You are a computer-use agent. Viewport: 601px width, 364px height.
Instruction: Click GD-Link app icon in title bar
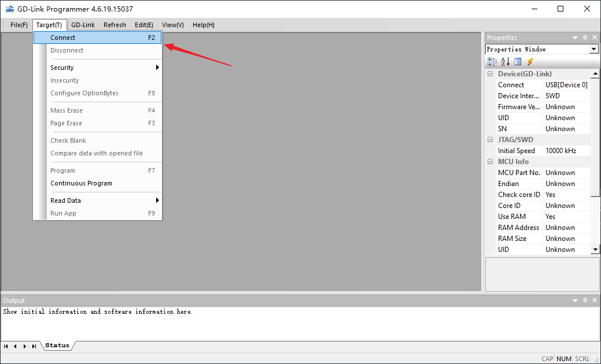tap(10, 9)
